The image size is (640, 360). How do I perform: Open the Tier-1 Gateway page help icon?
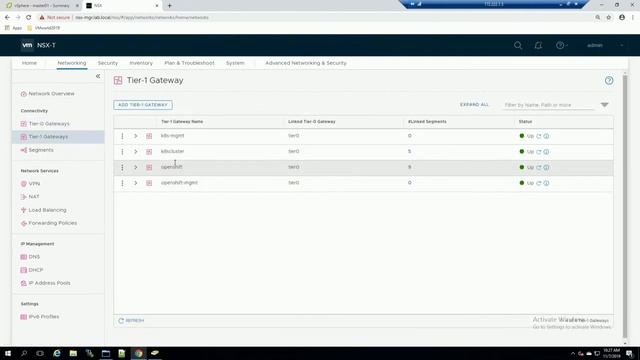609,80
